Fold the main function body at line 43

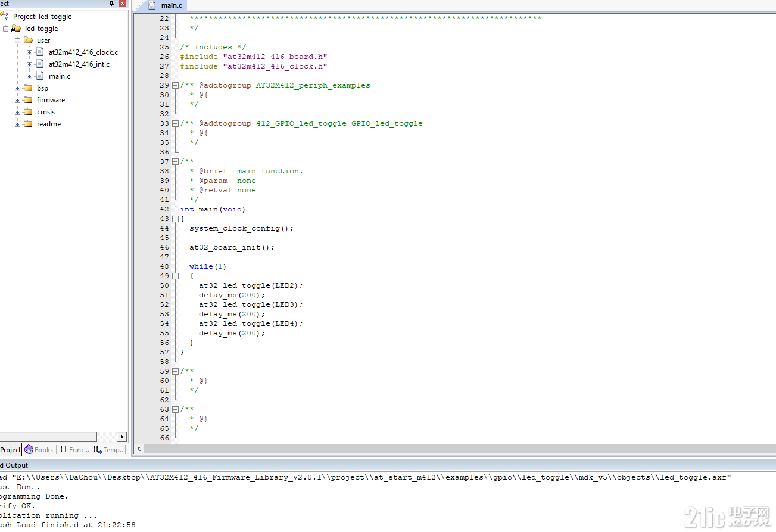[x=175, y=219]
